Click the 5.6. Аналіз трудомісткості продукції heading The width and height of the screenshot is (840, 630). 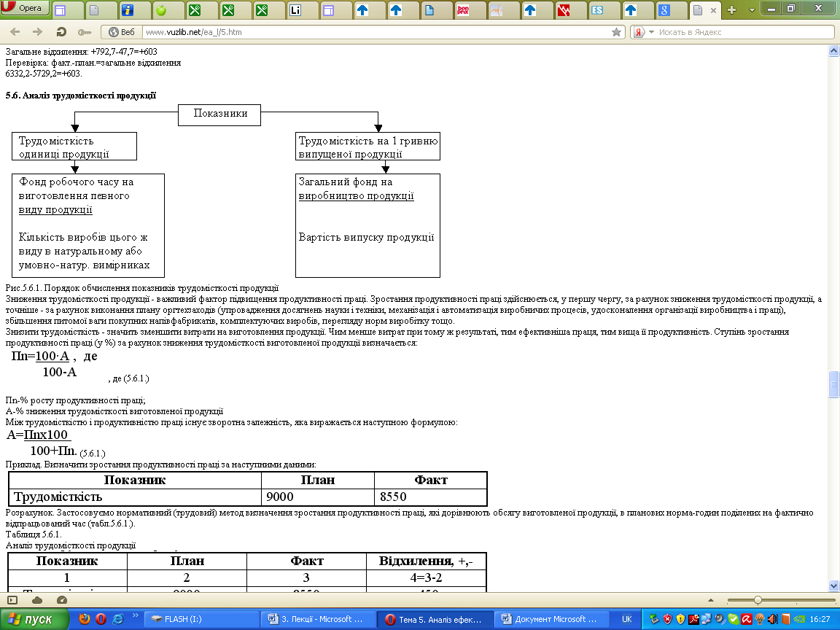81,96
